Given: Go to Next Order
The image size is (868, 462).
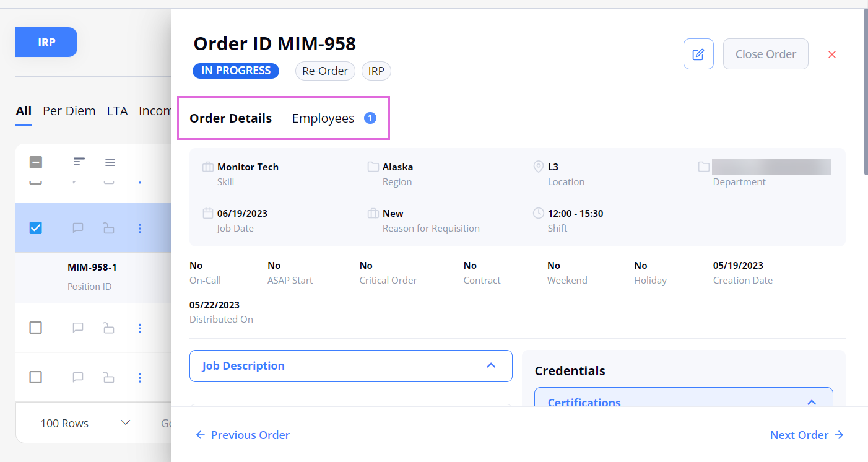Looking at the screenshot, I should pos(806,435).
